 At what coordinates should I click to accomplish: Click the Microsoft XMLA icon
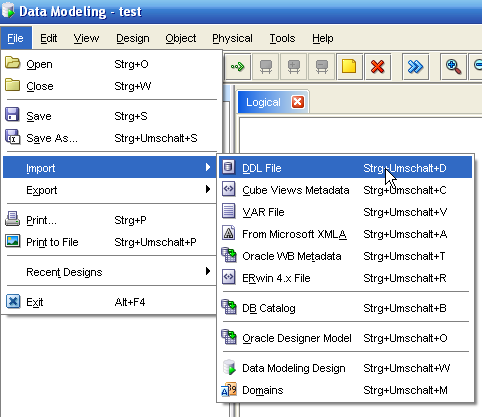(x=229, y=233)
